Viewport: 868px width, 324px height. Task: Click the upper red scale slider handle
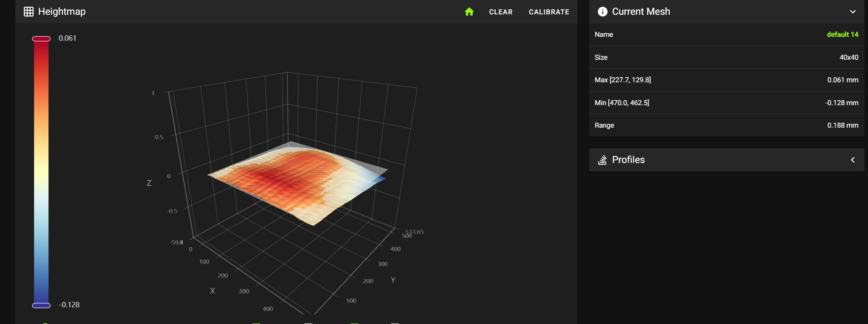(41, 39)
